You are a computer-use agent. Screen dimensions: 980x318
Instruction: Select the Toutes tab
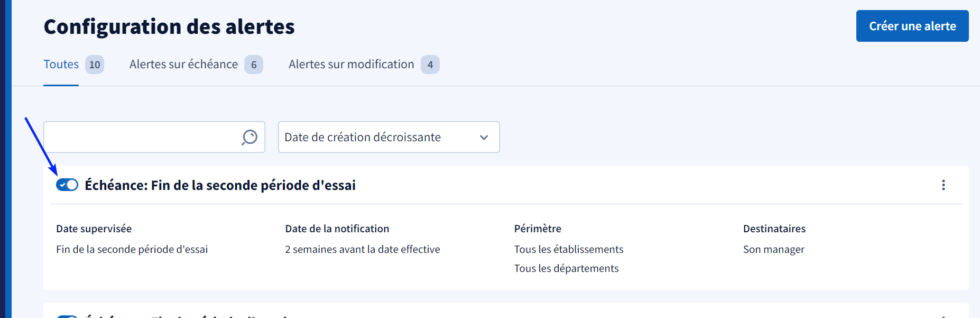pos(61,65)
